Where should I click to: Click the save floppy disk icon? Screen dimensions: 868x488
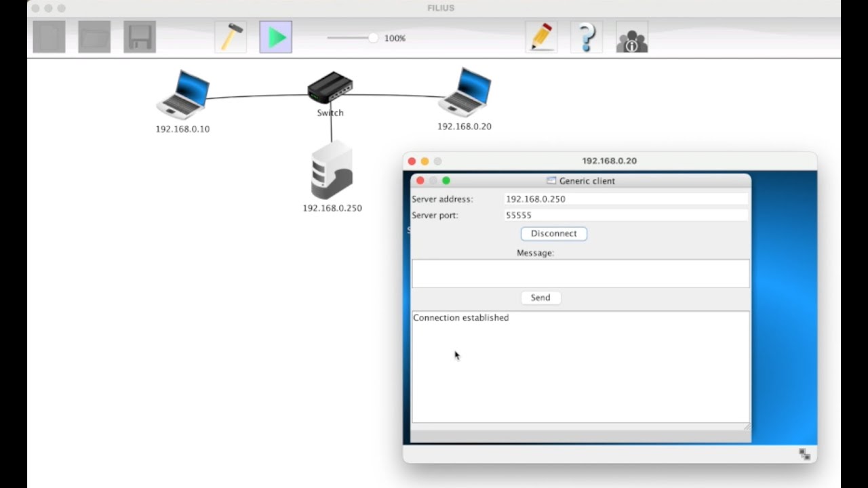click(x=140, y=37)
